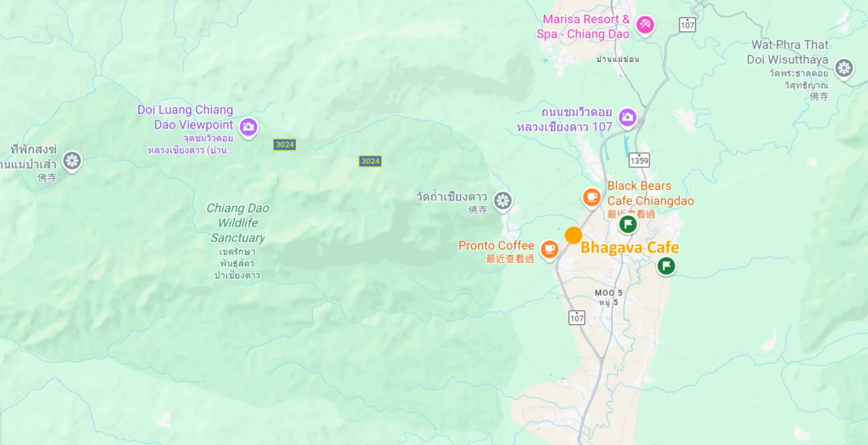Click the Marisa Resort & Spa pin
The height and width of the screenshot is (445, 868).
pos(645,25)
